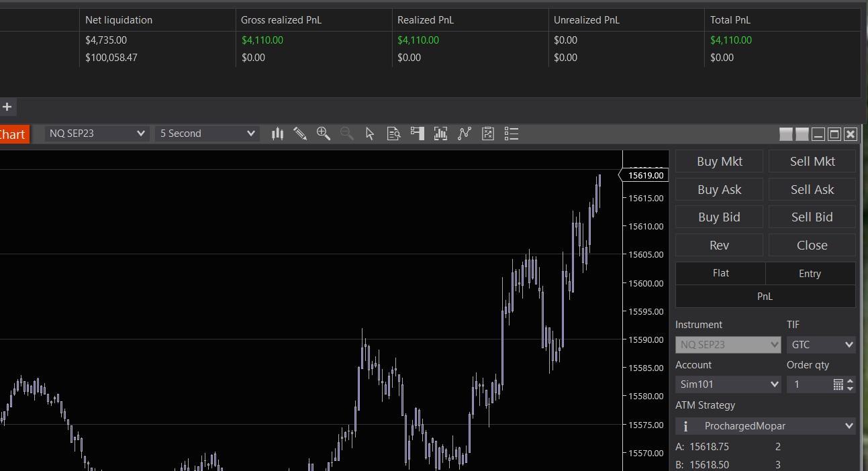The width and height of the screenshot is (868, 471).
Task: Expand the Sim101 account dropdown
Action: (728, 384)
